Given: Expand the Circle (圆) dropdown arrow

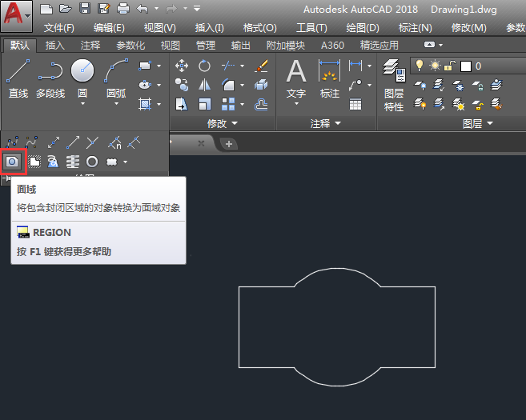Looking at the screenshot, I should point(82,105).
